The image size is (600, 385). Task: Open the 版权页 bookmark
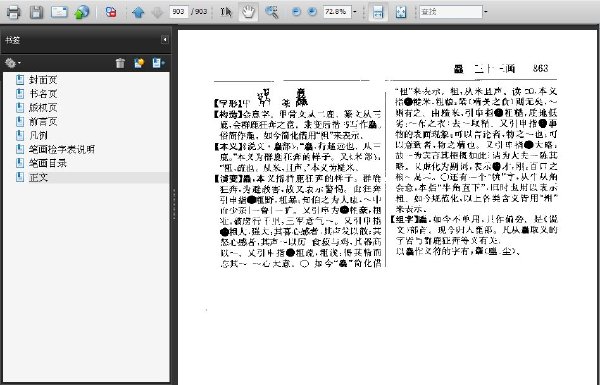coord(43,108)
